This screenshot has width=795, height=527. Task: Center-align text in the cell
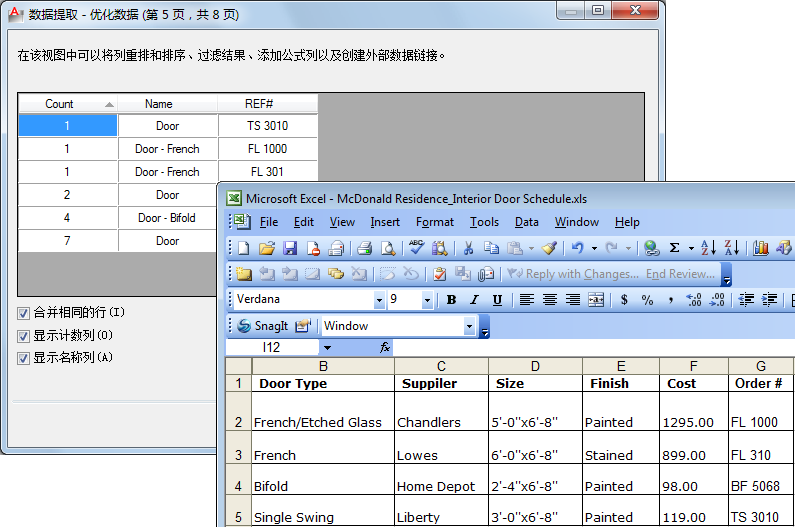pyautogui.click(x=550, y=300)
